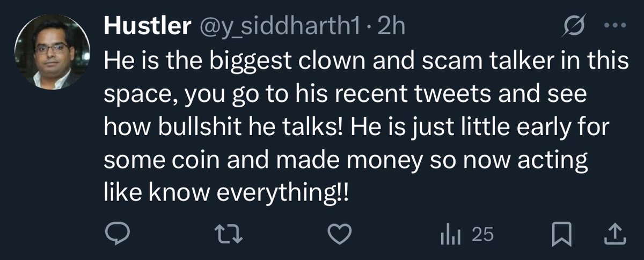
Task: Open the reply composer via speech bubble icon
Action: pyautogui.click(x=114, y=234)
